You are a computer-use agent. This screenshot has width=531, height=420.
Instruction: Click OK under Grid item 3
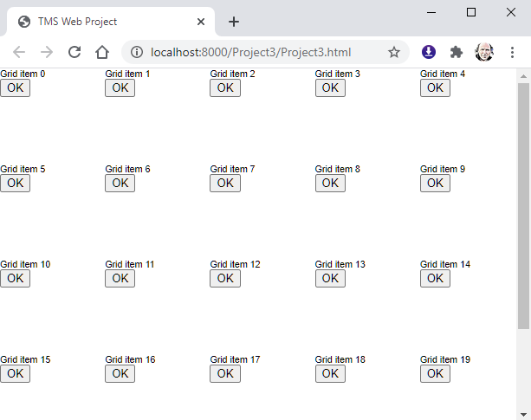(330, 88)
